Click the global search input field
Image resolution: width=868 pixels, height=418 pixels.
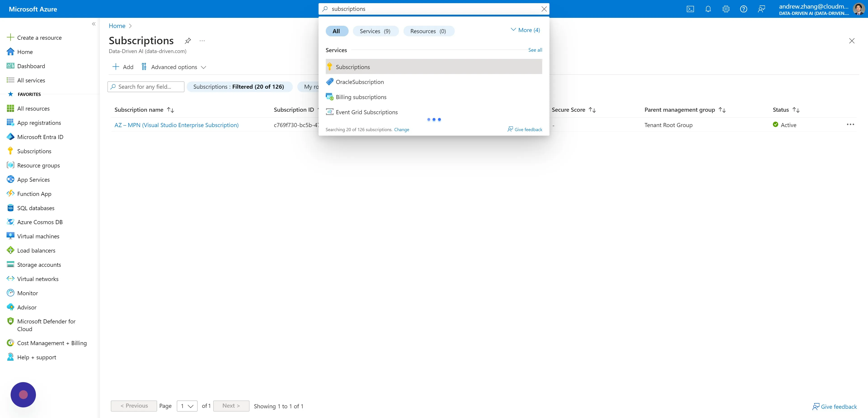tap(434, 9)
